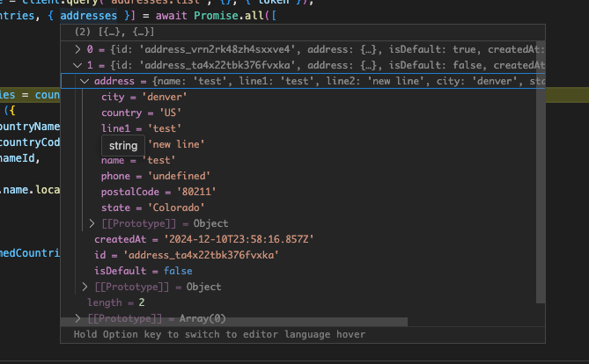Collapse the address object chevron
The height and width of the screenshot is (364, 589).
pyautogui.click(x=85, y=82)
